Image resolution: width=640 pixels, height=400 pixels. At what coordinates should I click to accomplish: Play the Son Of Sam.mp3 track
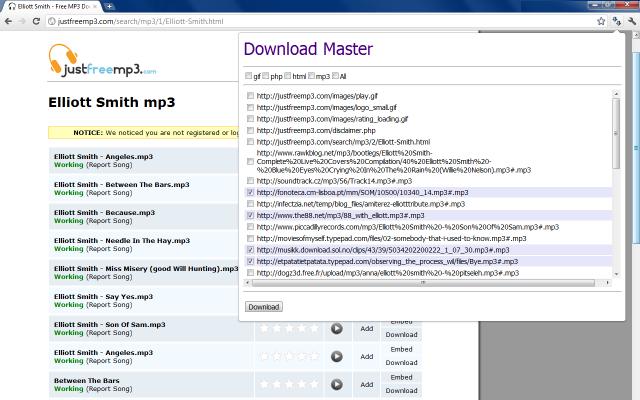336,329
